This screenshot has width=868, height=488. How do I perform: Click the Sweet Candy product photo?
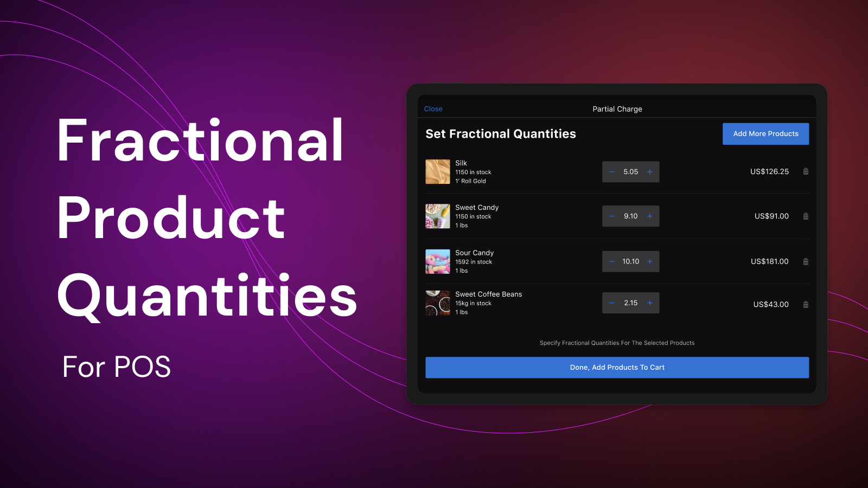[438, 216]
